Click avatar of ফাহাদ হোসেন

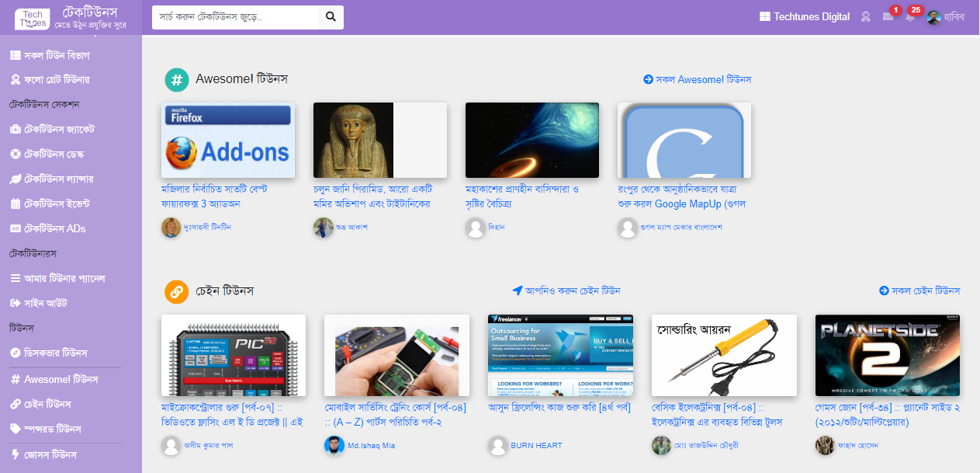point(825,446)
